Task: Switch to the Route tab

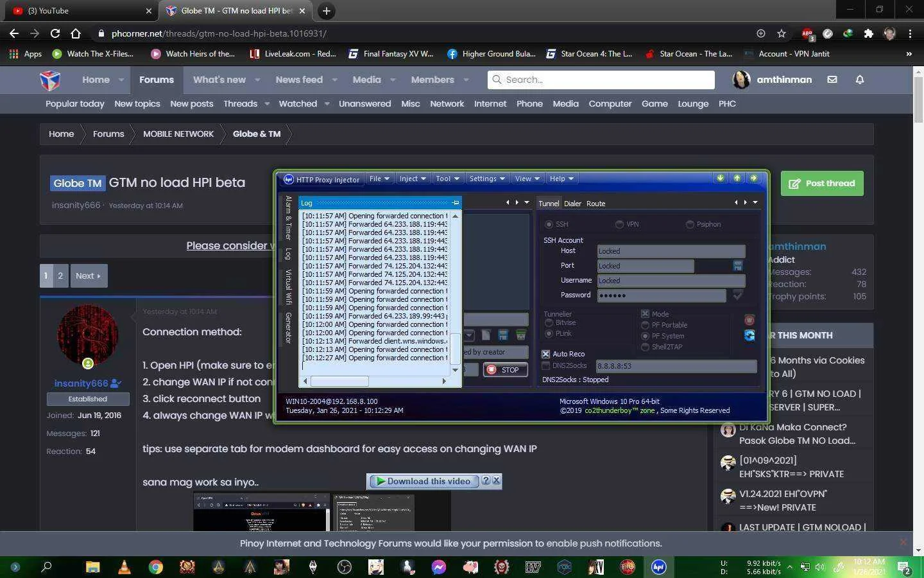Action: (x=595, y=204)
